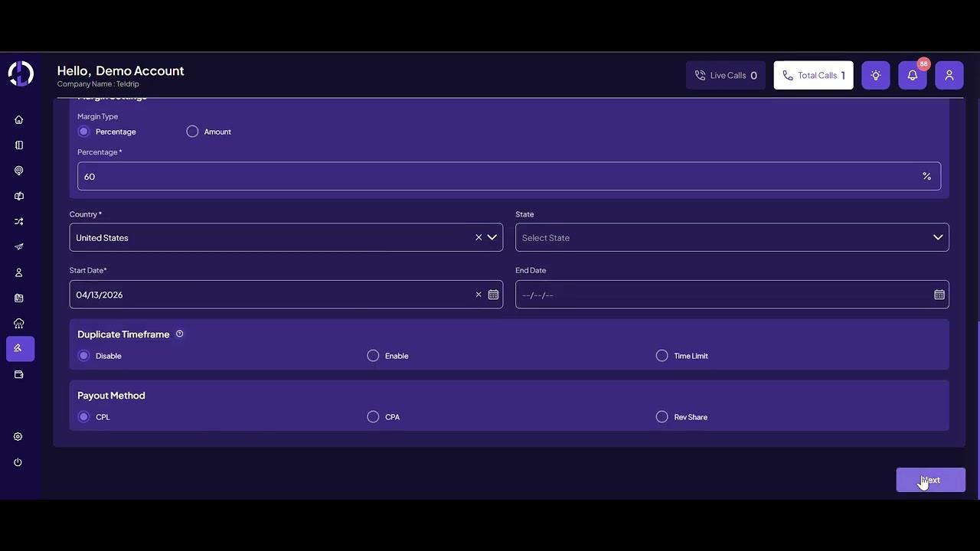Click the Live Calls indicator
The image size is (980, 551).
725,75
